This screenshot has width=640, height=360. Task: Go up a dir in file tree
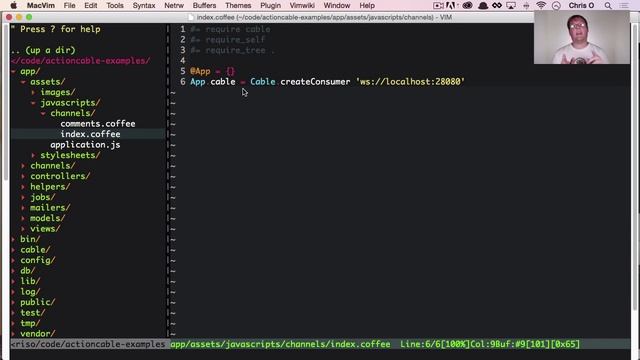click(x=43, y=50)
